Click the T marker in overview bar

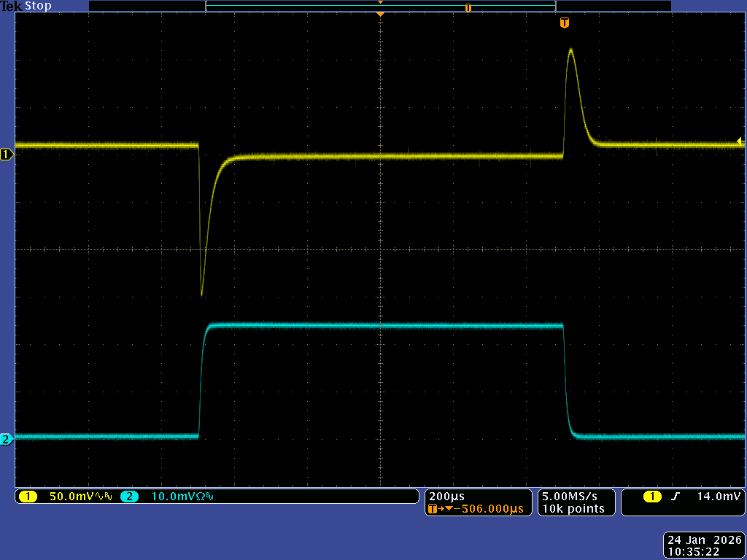(x=468, y=7)
